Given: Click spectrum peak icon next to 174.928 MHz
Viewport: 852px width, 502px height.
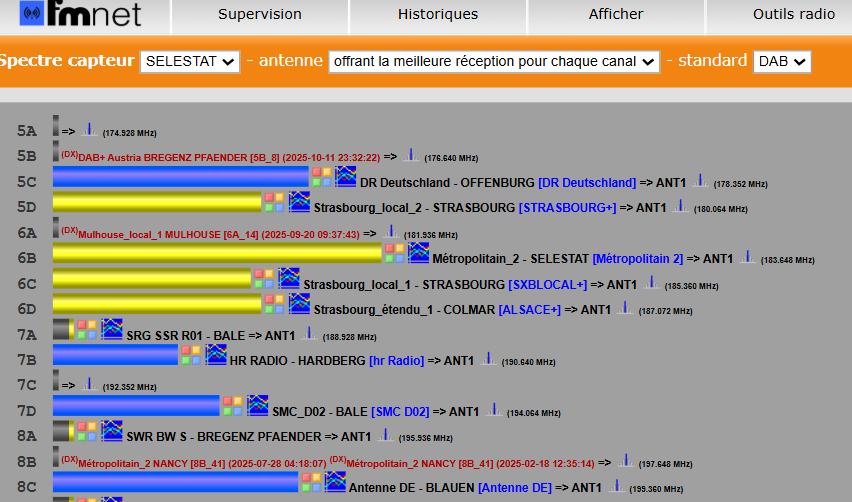Looking at the screenshot, I should 89,130.
